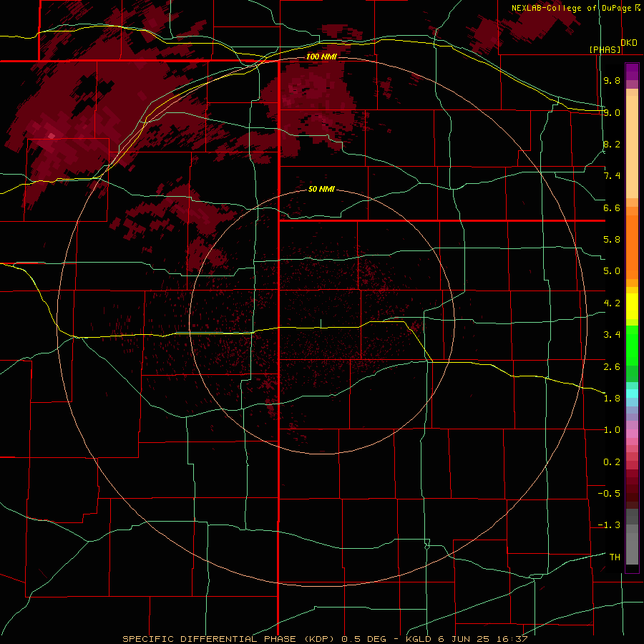Select the 5.0 value on the scale
Viewport: 644px width, 644px height.
[612, 271]
